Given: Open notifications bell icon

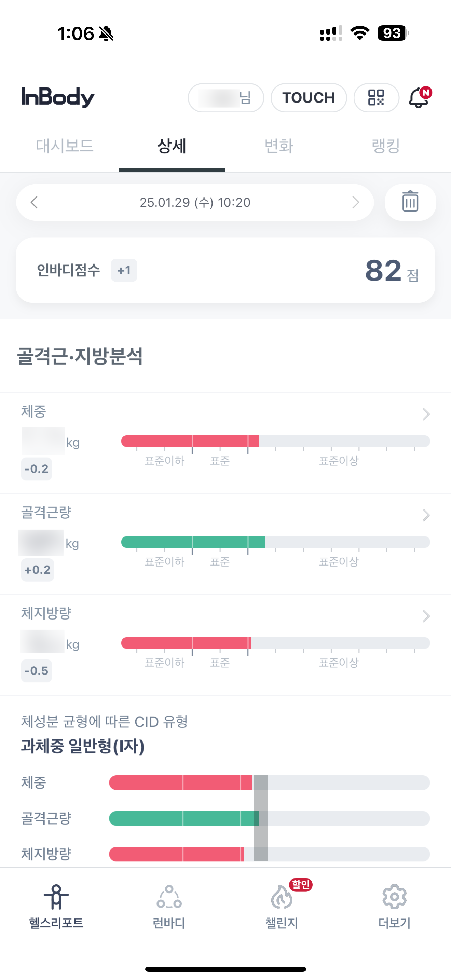Looking at the screenshot, I should click(x=420, y=97).
